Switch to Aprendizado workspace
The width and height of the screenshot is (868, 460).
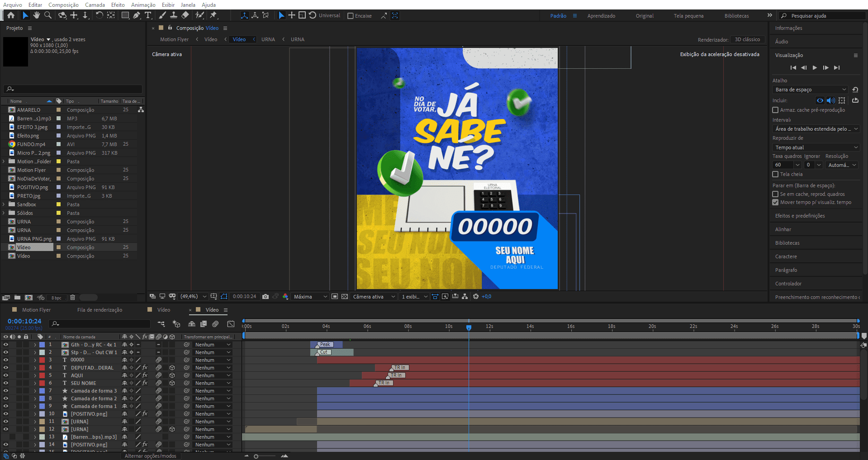pyautogui.click(x=601, y=16)
